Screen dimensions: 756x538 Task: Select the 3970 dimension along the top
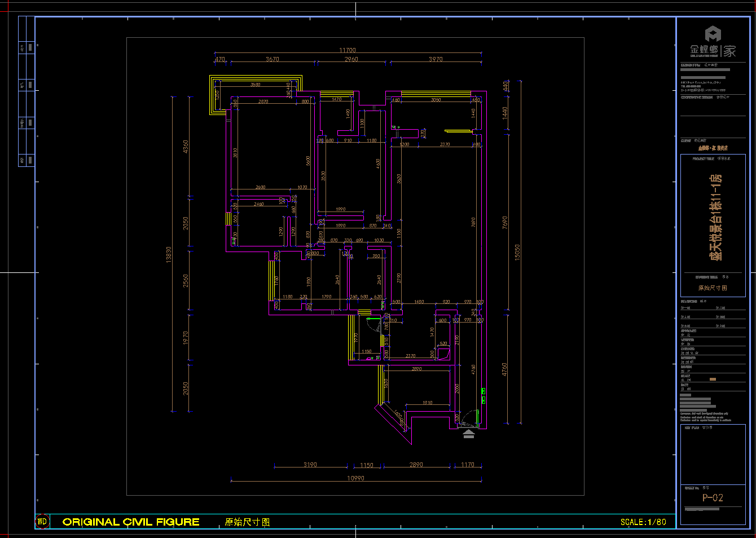[436, 59]
